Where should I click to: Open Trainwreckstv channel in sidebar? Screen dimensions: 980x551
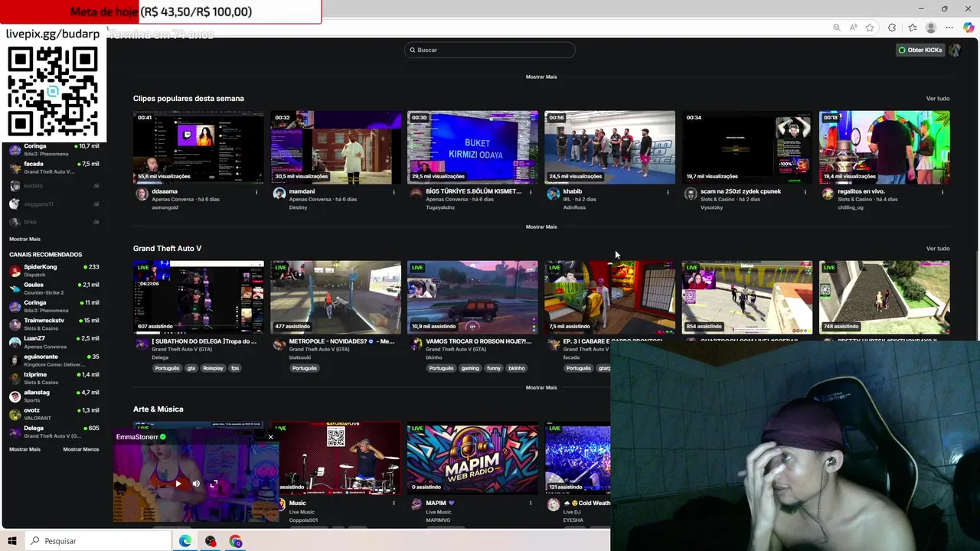click(x=54, y=324)
